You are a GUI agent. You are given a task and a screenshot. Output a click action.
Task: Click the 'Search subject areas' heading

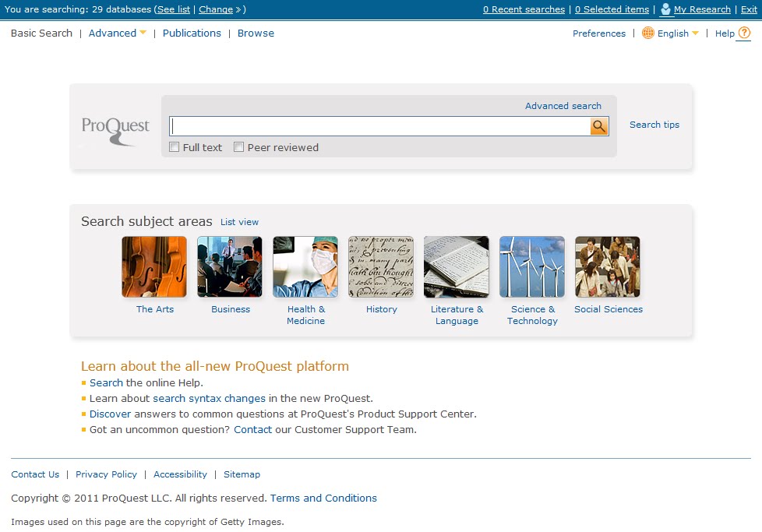[x=146, y=221]
